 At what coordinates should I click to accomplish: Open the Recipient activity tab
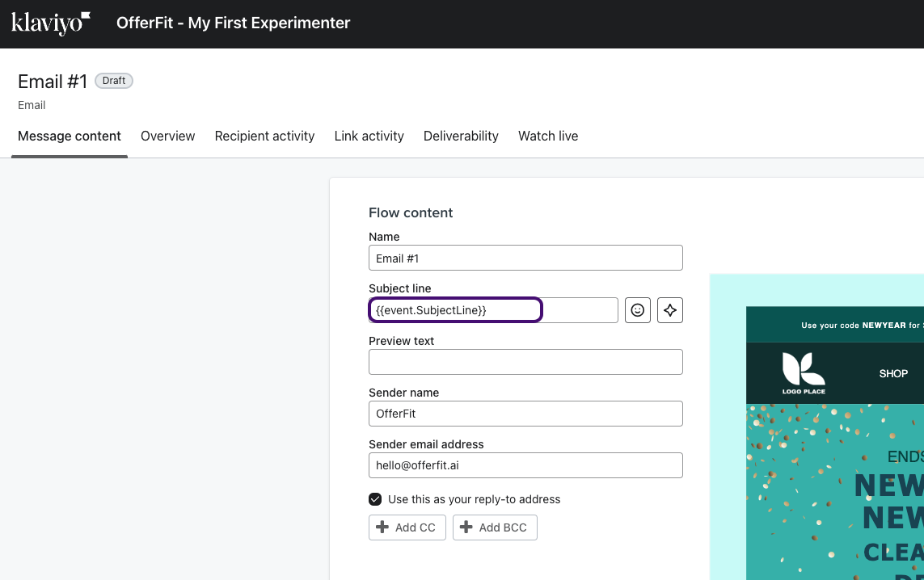coord(264,136)
